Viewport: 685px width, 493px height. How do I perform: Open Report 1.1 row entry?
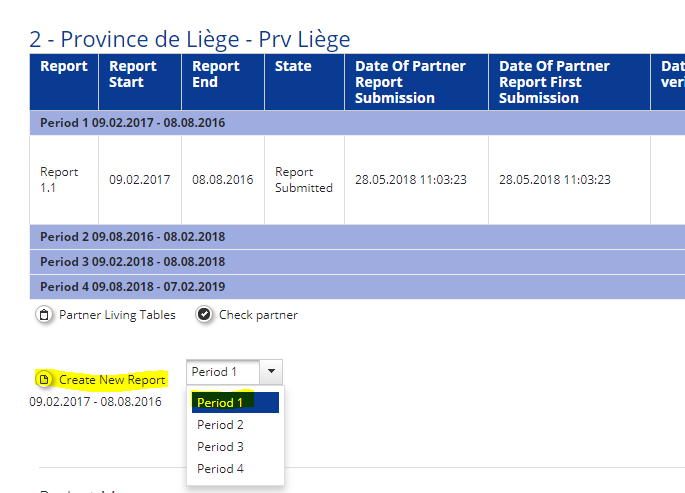click(x=59, y=180)
